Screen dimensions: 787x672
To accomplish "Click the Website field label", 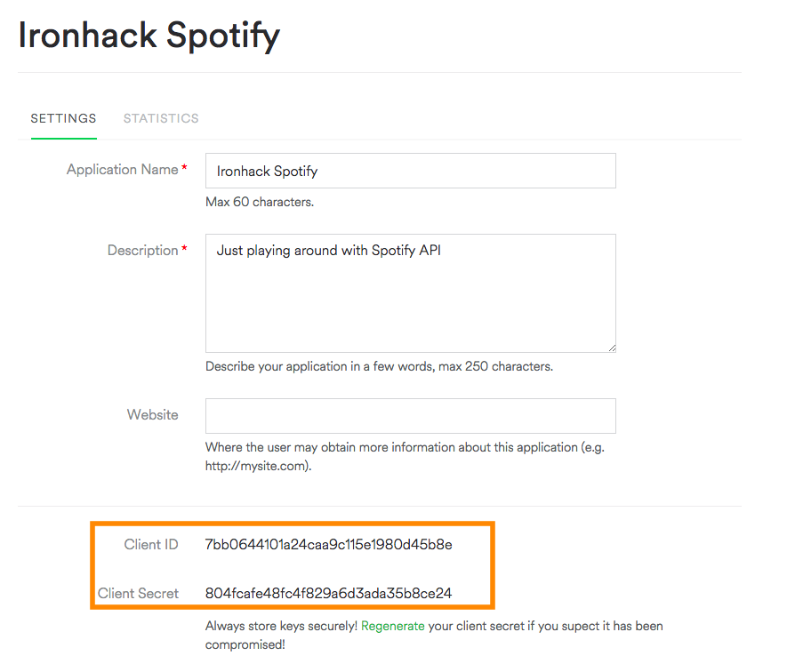I will [x=153, y=415].
